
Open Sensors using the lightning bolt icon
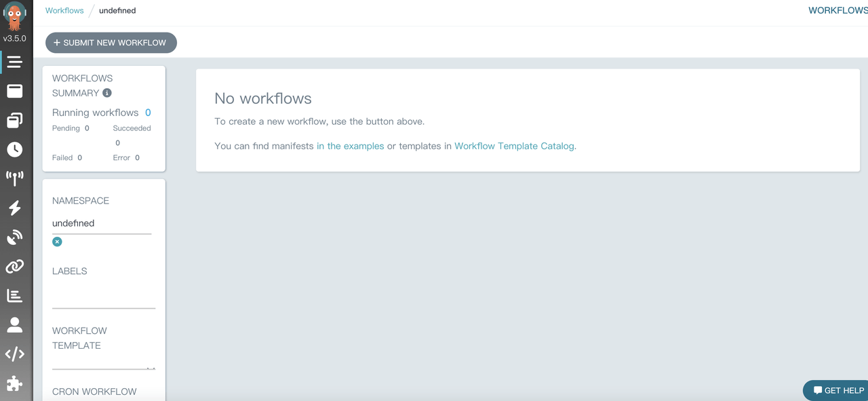(x=15, y=208)
